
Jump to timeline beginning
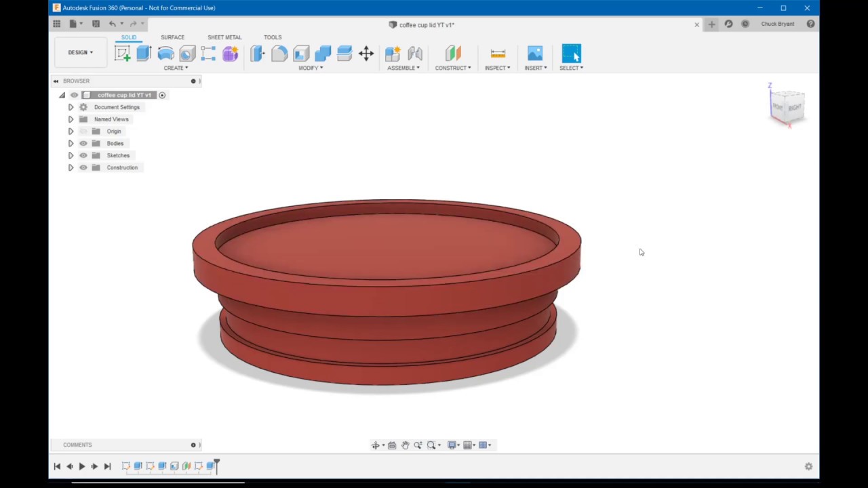(x=57, y=466)
